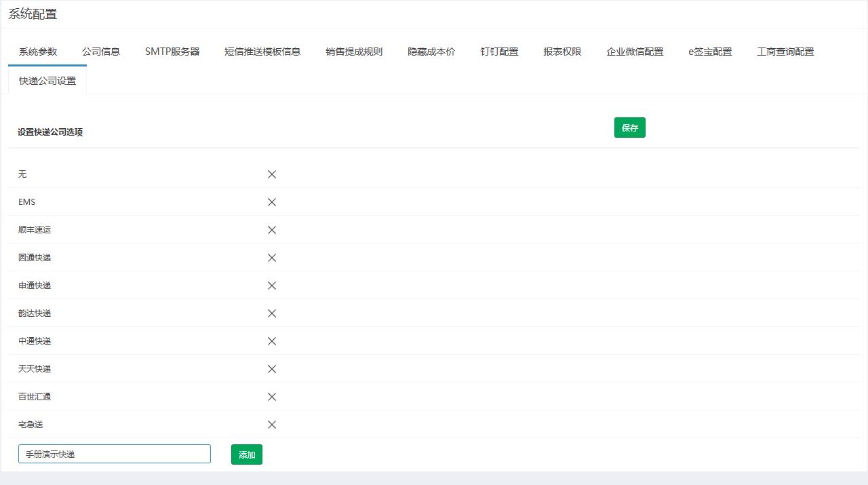Open the e签宝配置 tab

(710, 52)
